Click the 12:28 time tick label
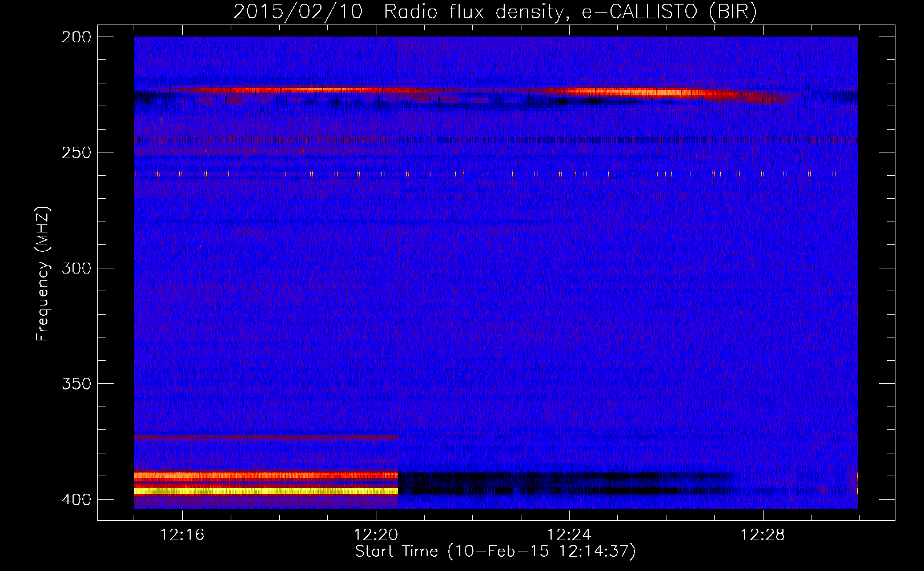The height and width of the screenshot is (571, 924). point(762,535)
